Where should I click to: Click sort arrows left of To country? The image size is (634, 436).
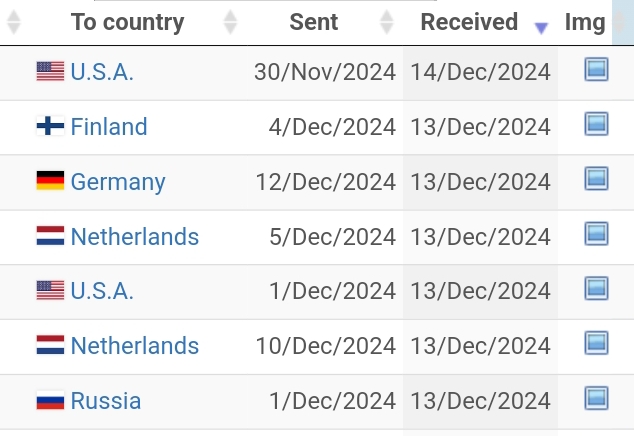coord(14,22)
